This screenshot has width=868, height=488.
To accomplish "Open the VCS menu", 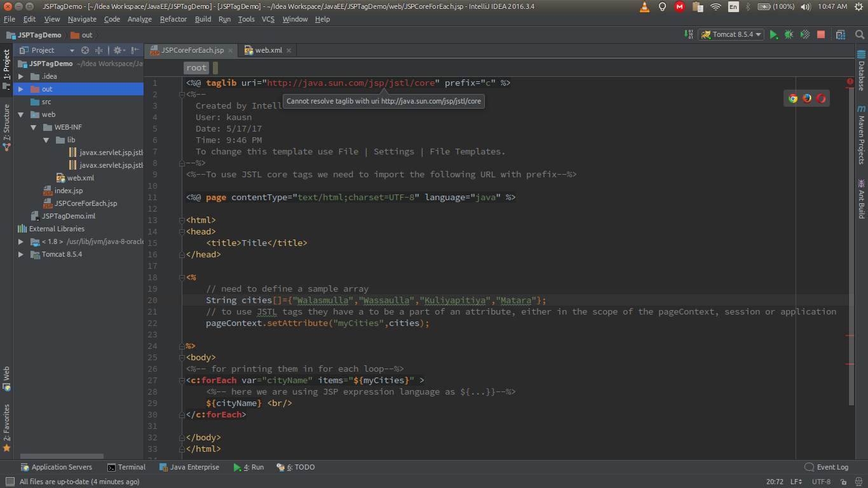I will [268, 19].
